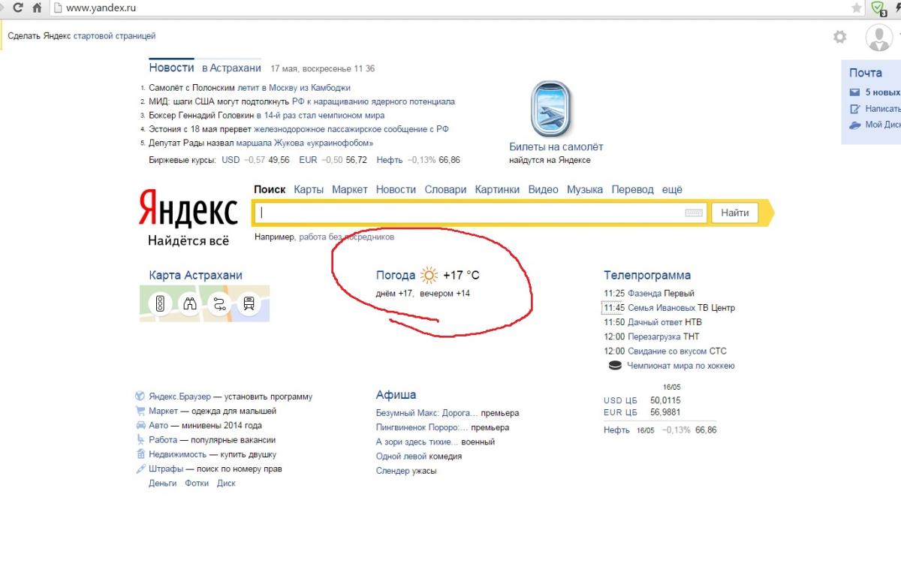Click Недвижимость building icon
The image size is (901, 588).
(140, 454)
